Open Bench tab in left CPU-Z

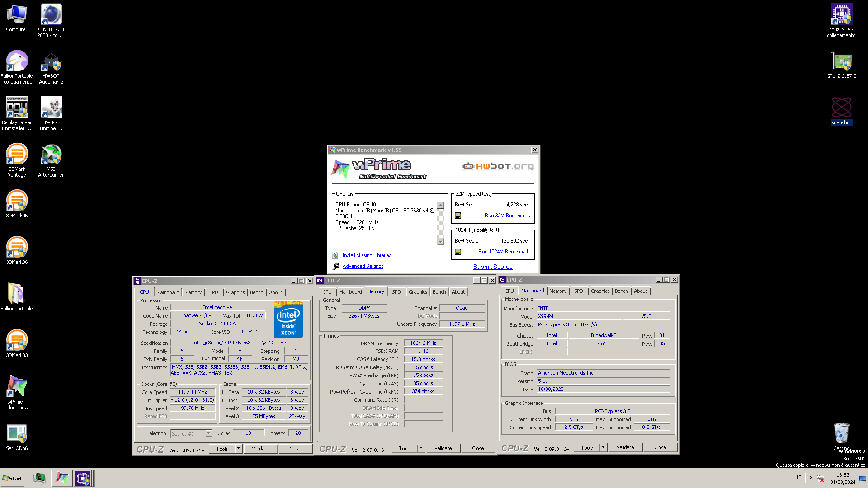click(x=257, y=293)
